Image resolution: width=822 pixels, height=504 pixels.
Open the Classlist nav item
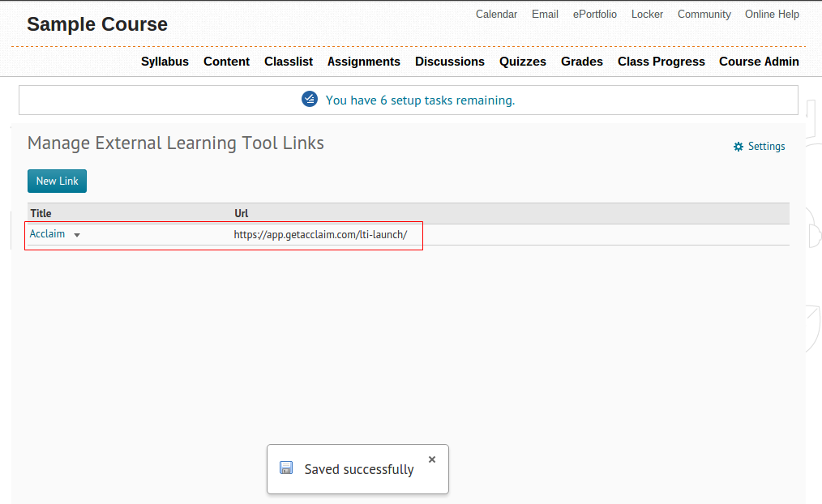point(289,62)
